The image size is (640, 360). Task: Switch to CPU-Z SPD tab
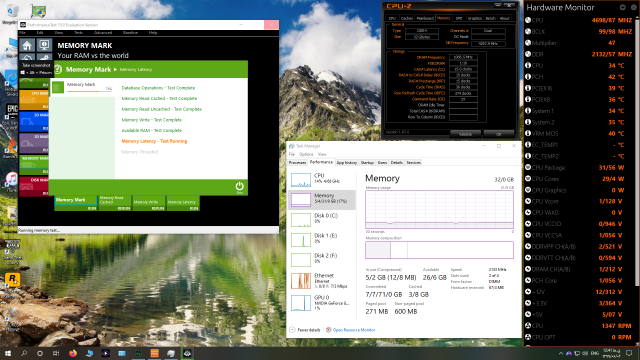pos(459,18)
